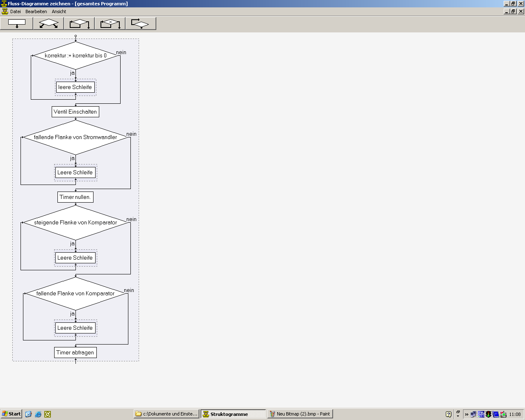Select the 'korrektur := korrektur bis 0' diamond
525x420 pixels.
click(75, 55)
